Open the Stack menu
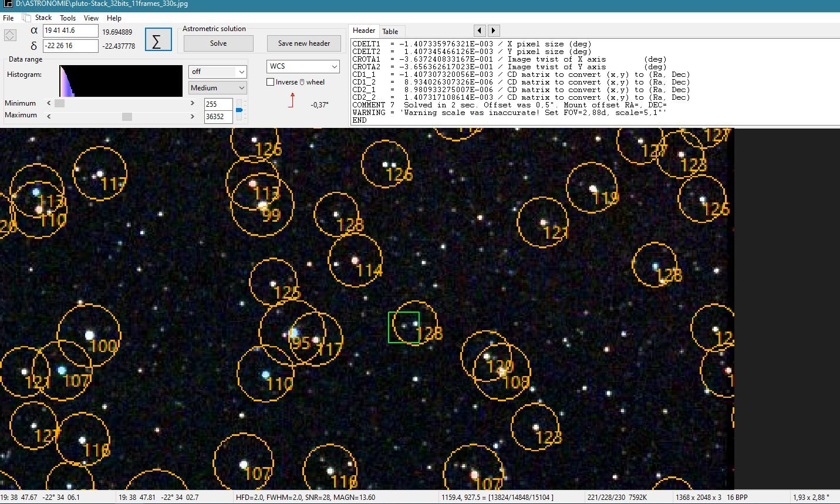 click(43, 18)
